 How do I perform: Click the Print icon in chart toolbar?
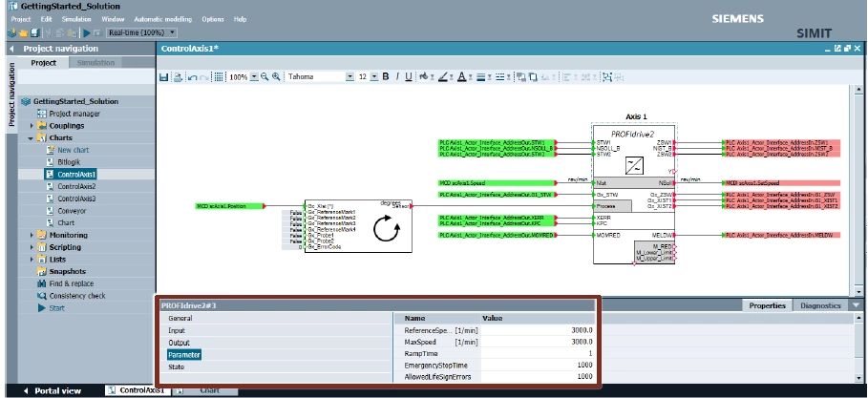point(177,76)
